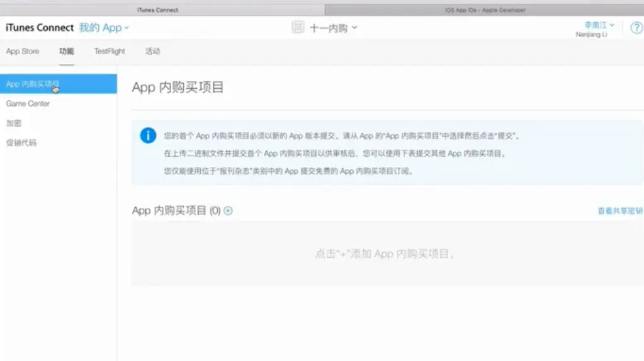Click the blue info icon in notice

click(x=148, y=135)
